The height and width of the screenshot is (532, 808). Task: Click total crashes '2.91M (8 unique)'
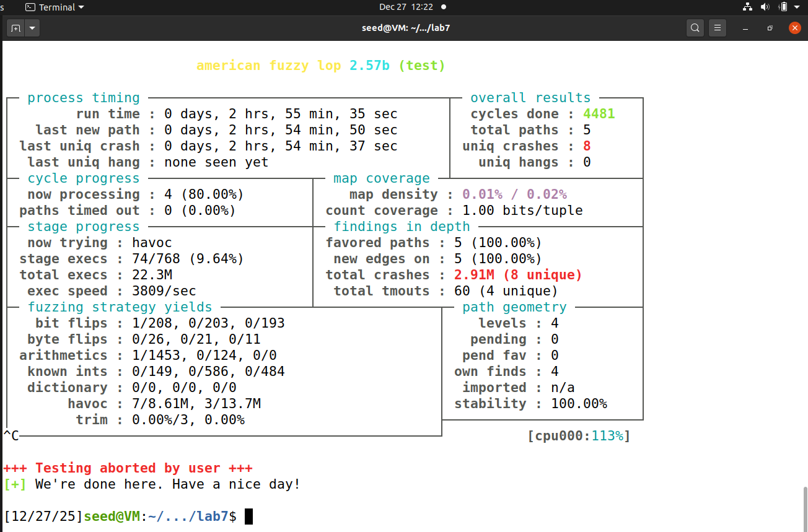tap(519, 275)
